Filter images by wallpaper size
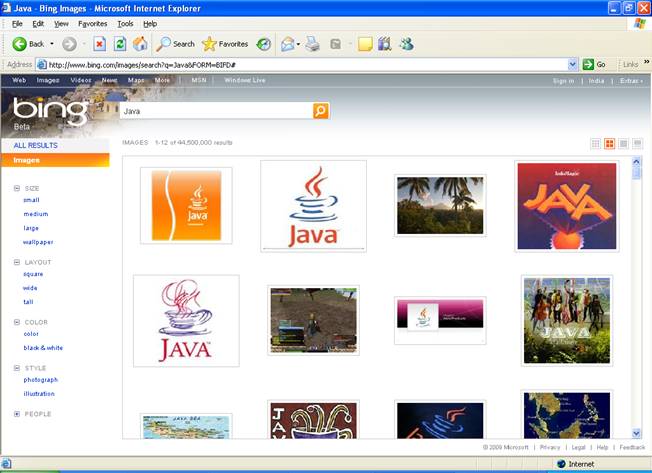652x473 pixels. click(38, 242)
